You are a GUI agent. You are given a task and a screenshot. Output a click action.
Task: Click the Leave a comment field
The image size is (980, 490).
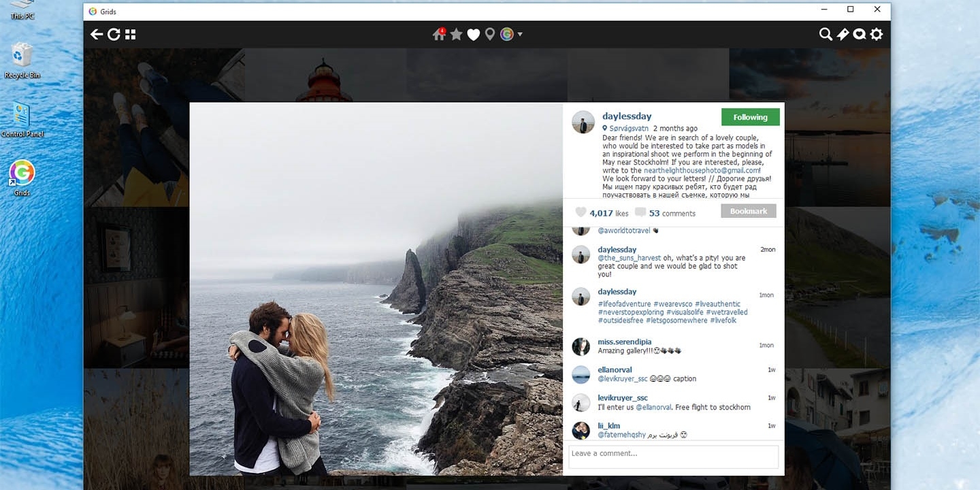click(674, 456)
